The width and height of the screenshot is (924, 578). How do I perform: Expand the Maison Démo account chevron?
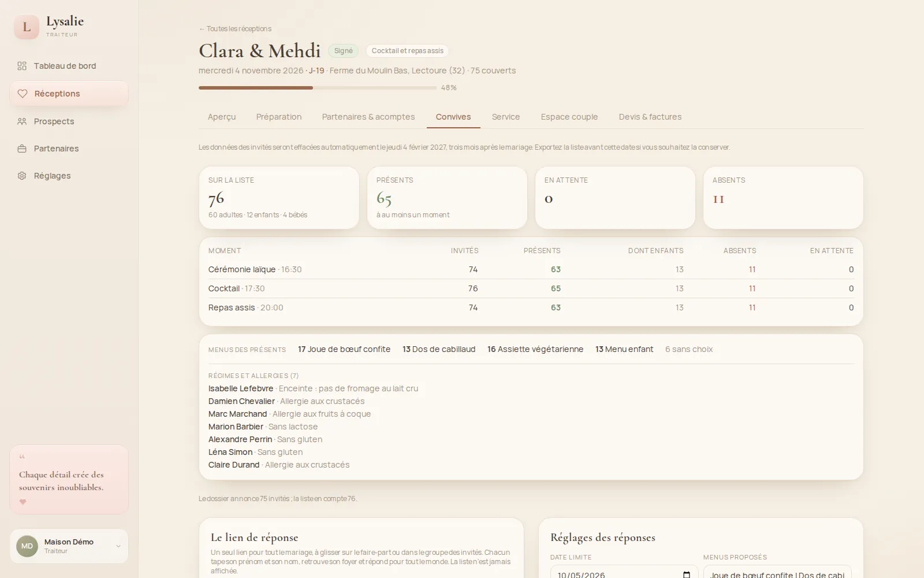[x=118, y=546]
